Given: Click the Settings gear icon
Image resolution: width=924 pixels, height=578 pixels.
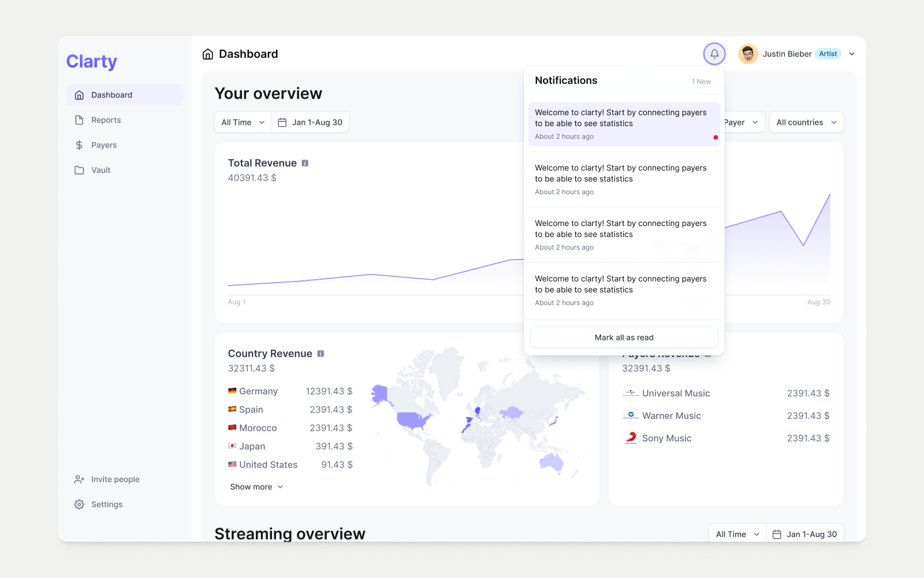Looking at the screenshot, I should pyautogui.click(x=80, y=505).
